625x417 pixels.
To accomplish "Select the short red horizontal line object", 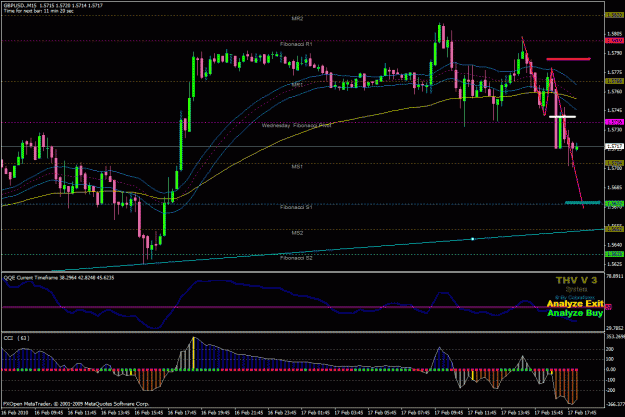I will tap(568, 59).
